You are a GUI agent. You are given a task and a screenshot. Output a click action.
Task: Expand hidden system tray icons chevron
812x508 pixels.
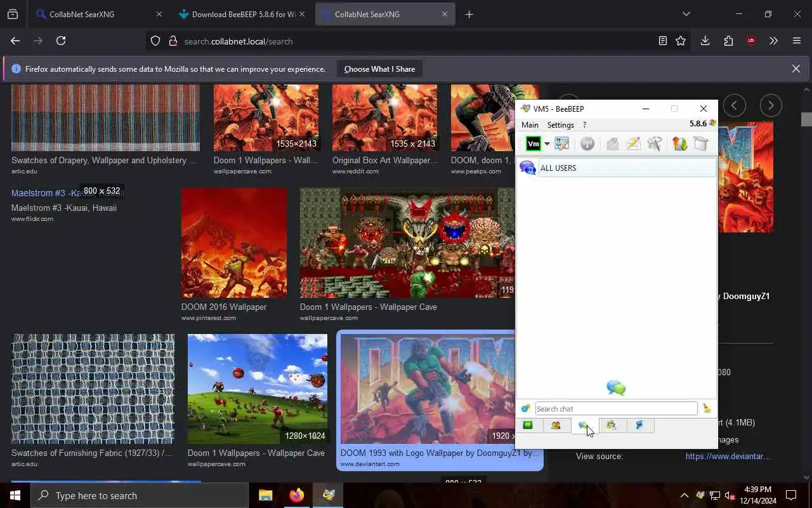coord(684,495)
